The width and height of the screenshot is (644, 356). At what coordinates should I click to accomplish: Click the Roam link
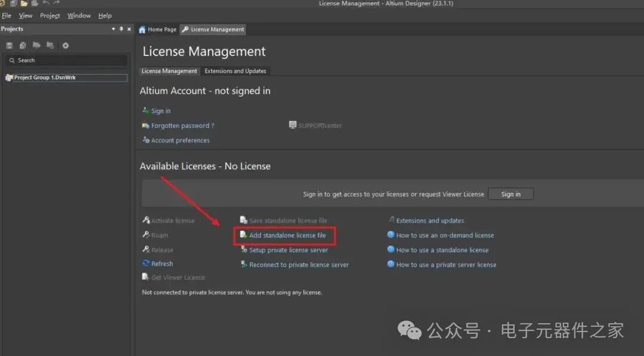[159, 236]
